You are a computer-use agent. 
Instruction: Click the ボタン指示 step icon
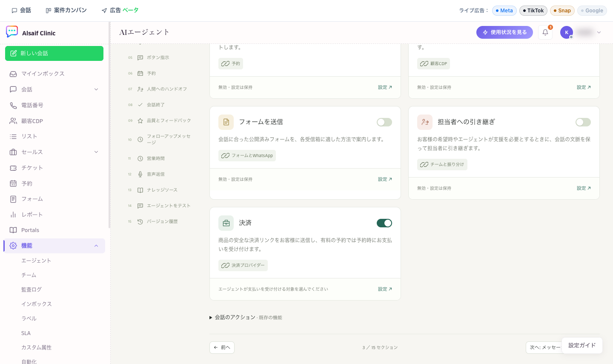coord(140,57)
